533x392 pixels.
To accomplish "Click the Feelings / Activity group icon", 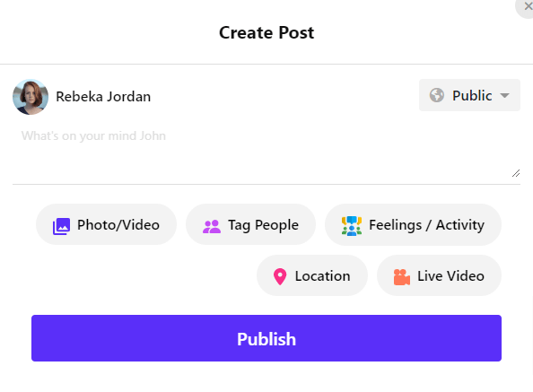I will tap(352, 226).
